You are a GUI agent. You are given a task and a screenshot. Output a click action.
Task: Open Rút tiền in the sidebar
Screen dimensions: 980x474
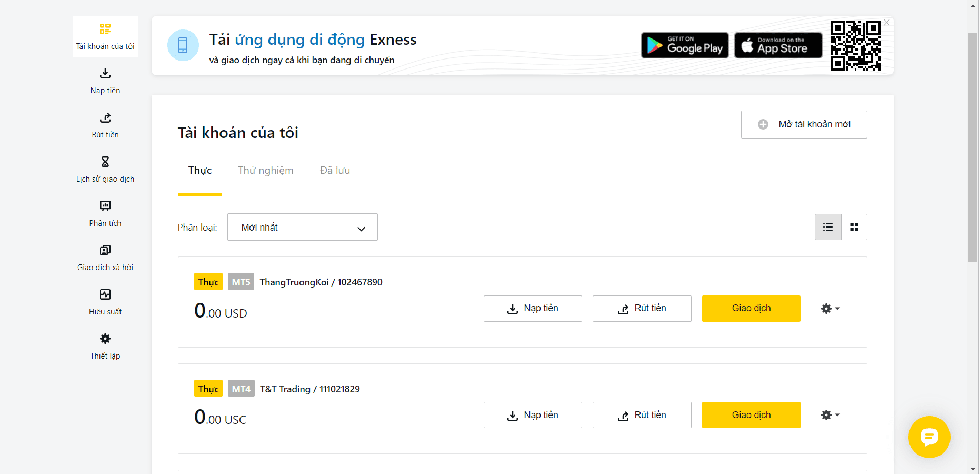coord(105,125)
